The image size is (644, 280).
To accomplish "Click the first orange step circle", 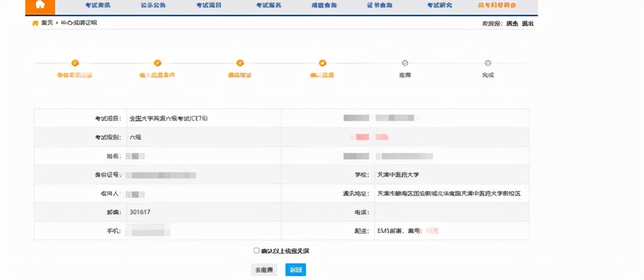I will (75, 63).
